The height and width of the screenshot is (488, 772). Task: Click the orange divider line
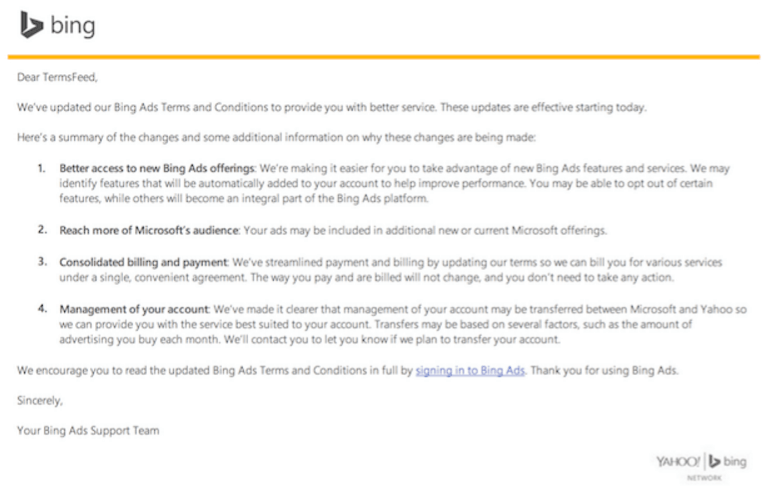click(384, 57)
